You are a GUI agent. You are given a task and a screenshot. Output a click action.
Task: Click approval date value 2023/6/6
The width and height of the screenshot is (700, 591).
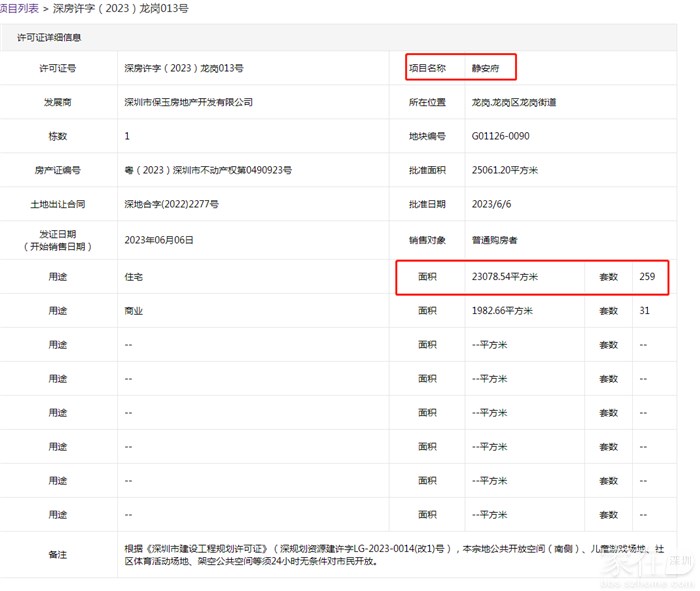pyautogui.click(x=490, y=205)
